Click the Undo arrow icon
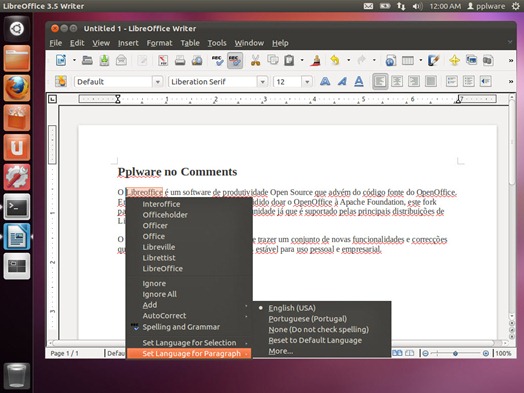 tap(335, 60)
